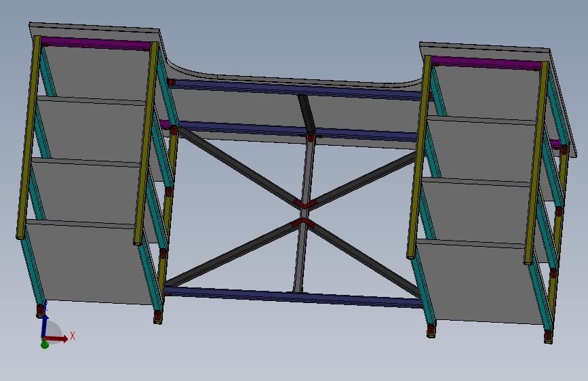588x381 pixels.
Task: Select the lowest blue beam between shelf units
Action: click(293, 298)
